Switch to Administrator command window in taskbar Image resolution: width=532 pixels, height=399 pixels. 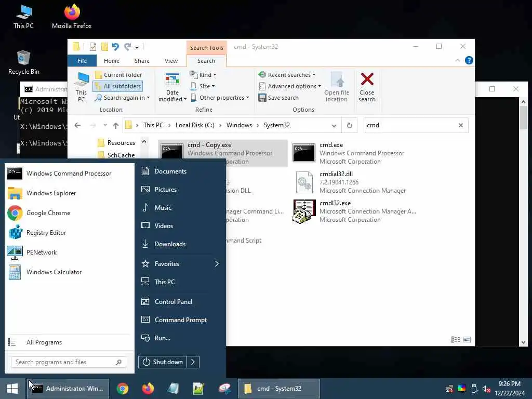click(68, 389)
